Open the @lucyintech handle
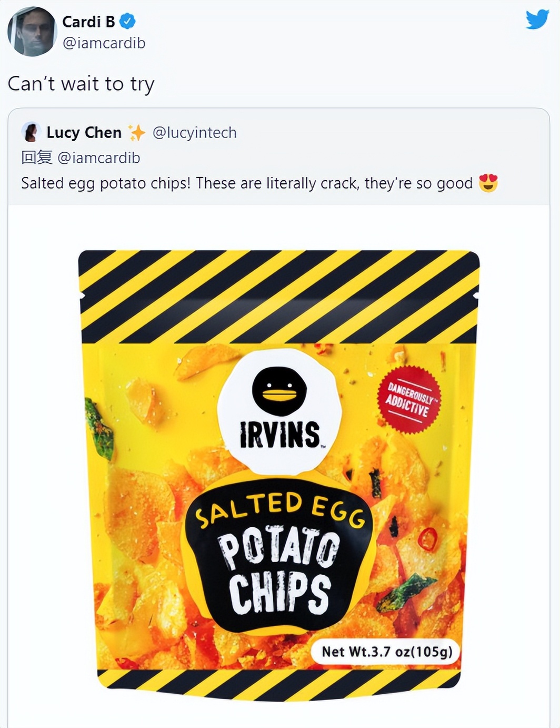The width and height of the screenshot is (560, 728). 194,133
